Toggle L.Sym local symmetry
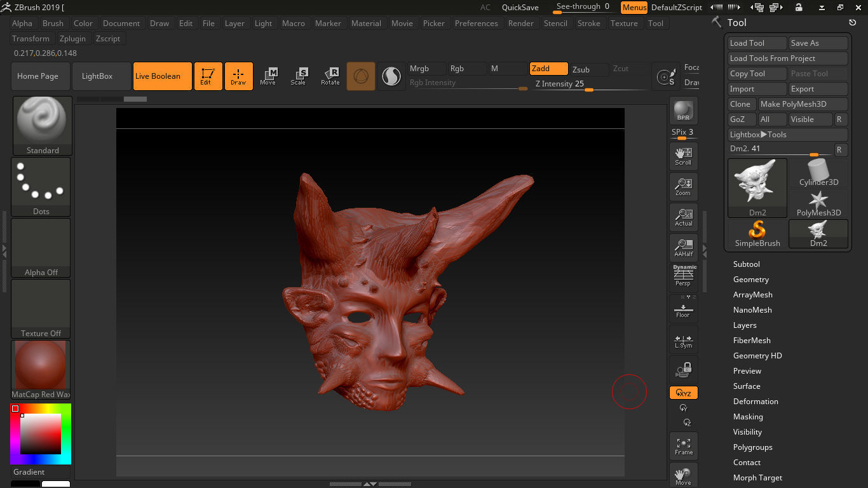 (x=683, y=339)
